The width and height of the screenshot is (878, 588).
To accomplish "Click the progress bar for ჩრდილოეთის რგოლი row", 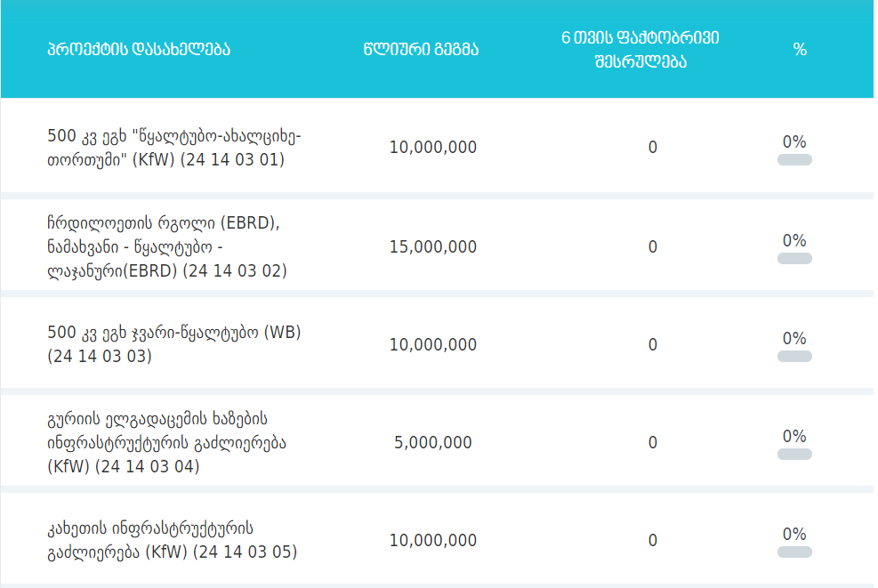I will click(794, 259).
